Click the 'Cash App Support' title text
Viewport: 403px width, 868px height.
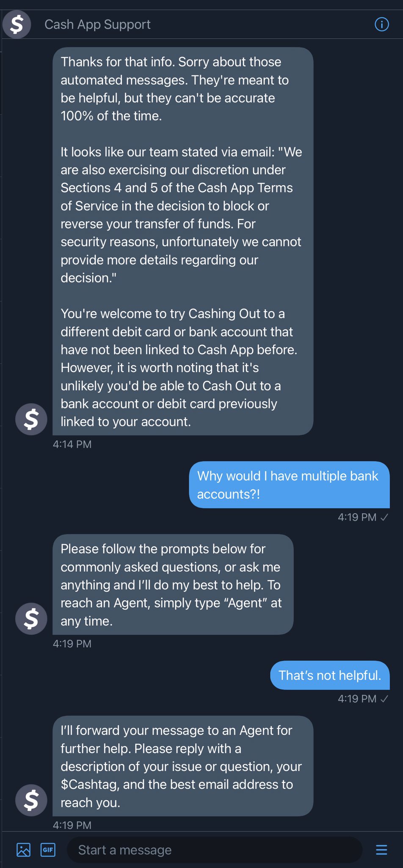(97, 25)
